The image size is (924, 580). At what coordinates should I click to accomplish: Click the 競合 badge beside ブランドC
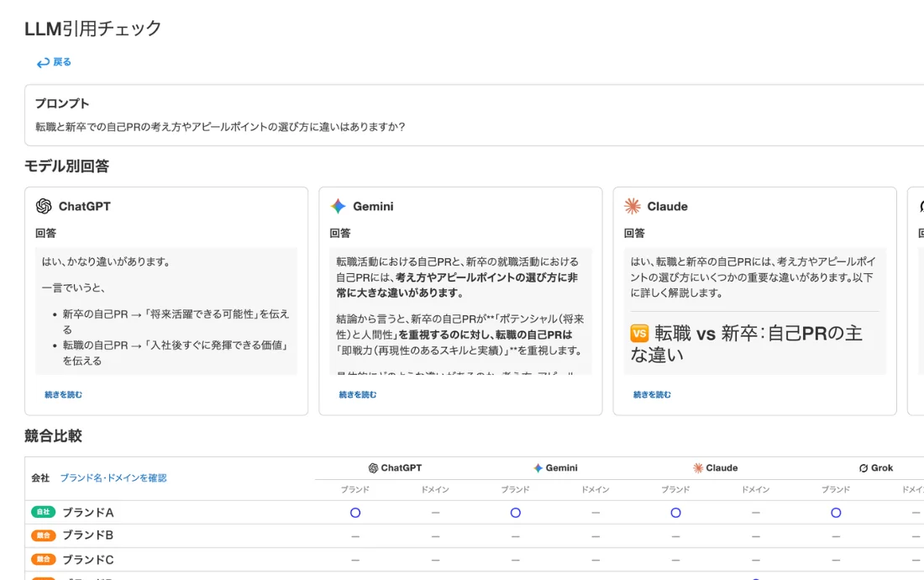point(43,559)
